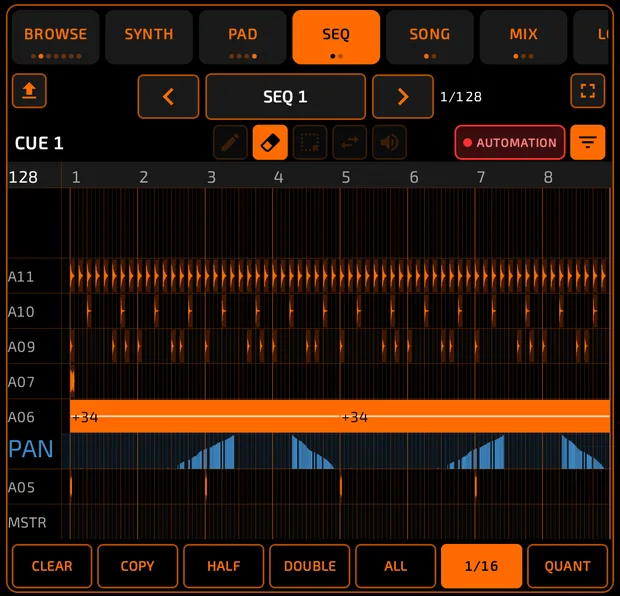
Task: Click the DOUBLE length button
Action: point(310,566)
